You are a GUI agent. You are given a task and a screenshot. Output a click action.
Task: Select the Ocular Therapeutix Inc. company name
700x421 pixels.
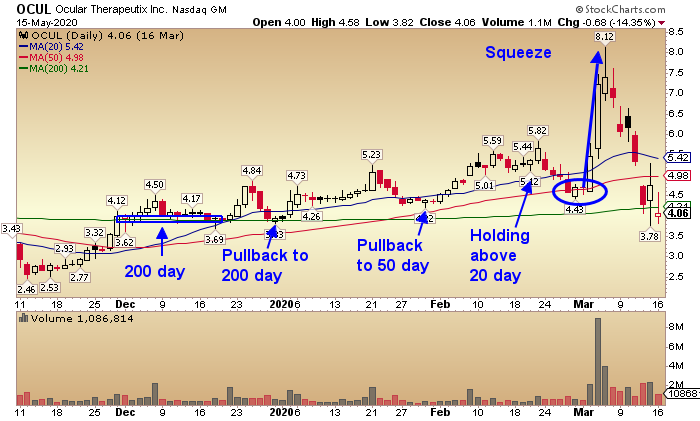tap(111, 9)
